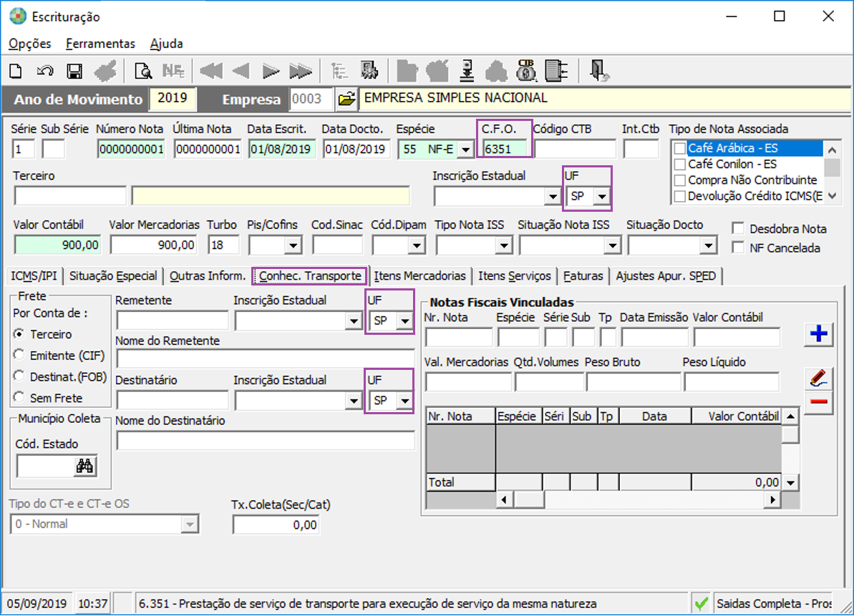854x616 pixels.
Task: Focus the Nome do Remetente field
Action: (x=266, y=359)
